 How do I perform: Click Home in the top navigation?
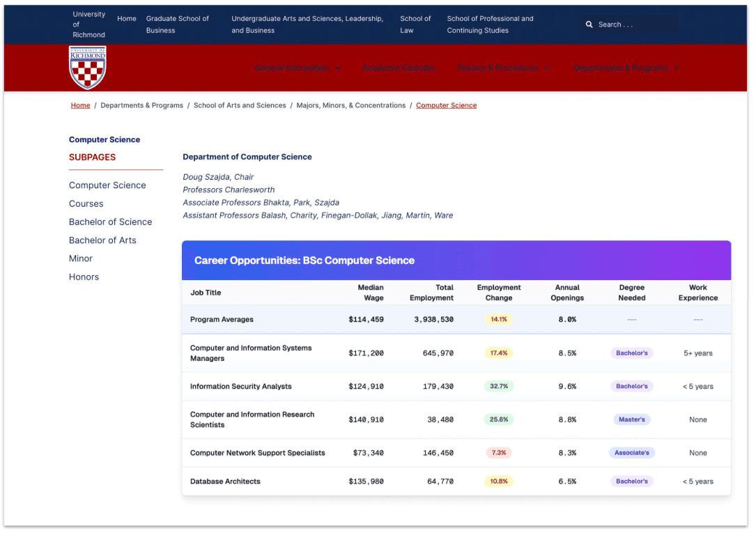pyautogui.click(x=126, y=18)
